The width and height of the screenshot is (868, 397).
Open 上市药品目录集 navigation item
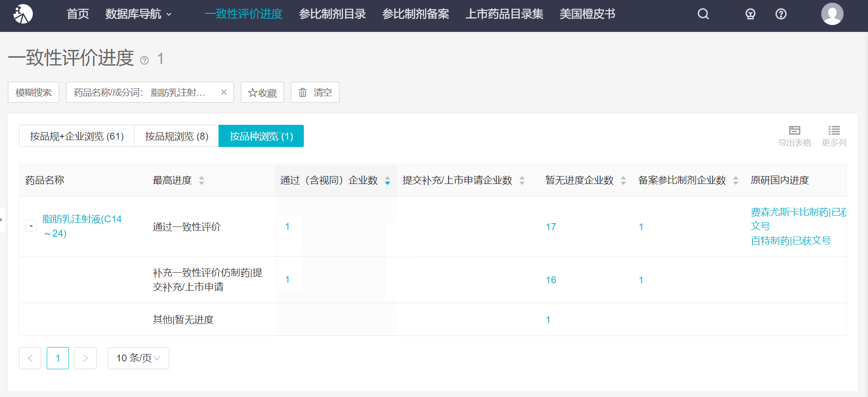[505, 14]
